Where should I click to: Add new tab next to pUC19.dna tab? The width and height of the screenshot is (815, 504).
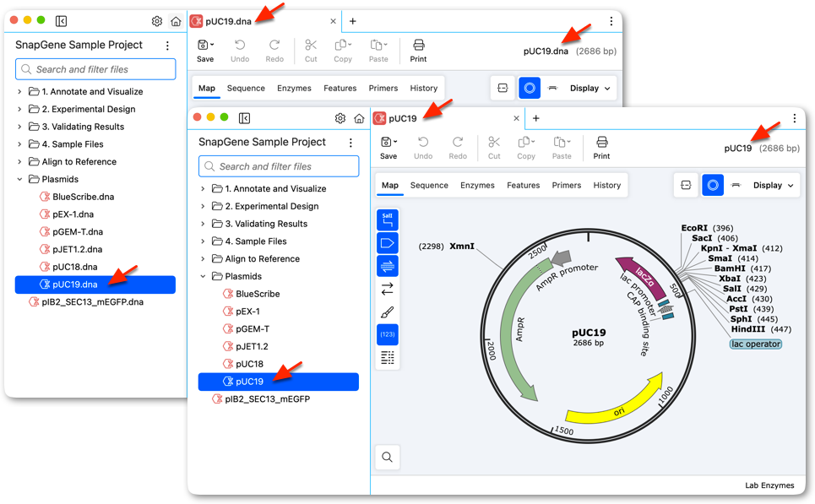352,21
